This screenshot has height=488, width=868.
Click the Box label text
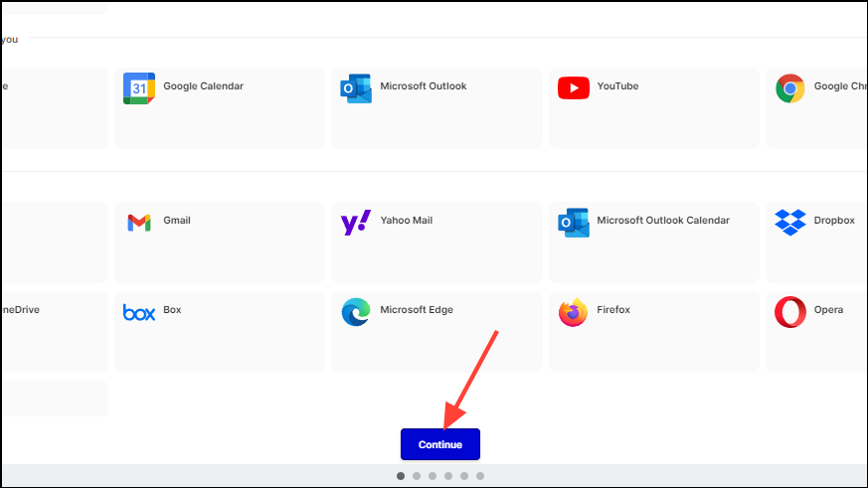point(172,309)
